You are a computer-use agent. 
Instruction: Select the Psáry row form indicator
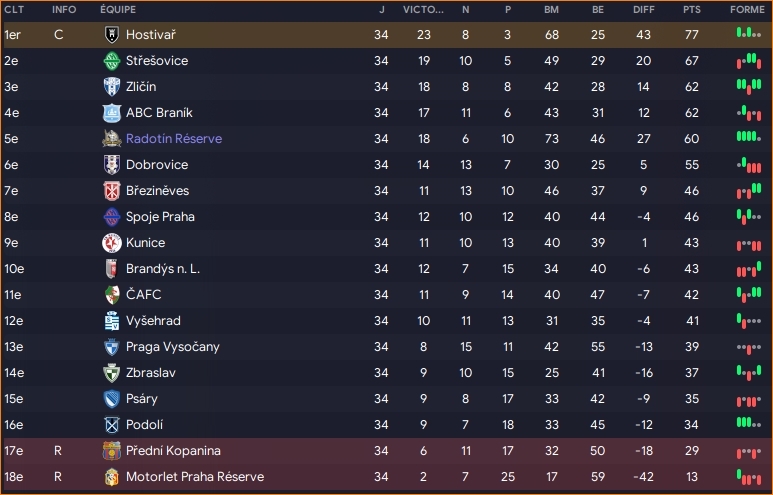click(747, 399)
